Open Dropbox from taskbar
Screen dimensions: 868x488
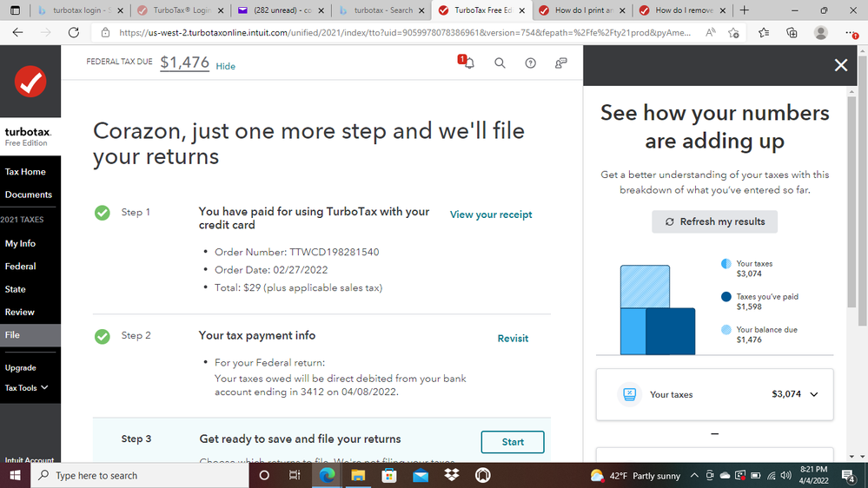coord(452,475)
